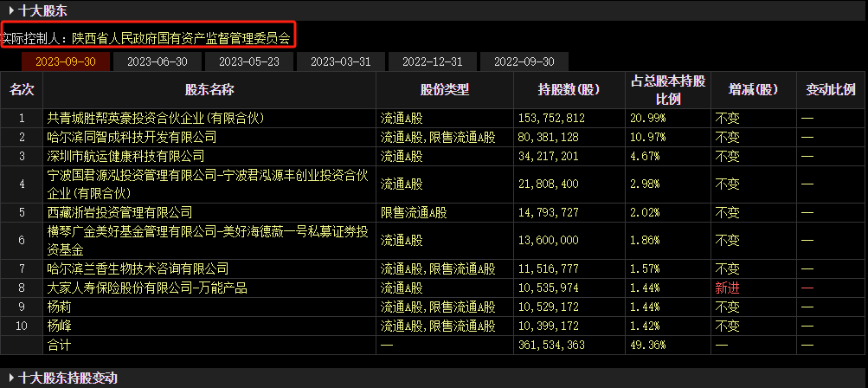The height and width of the screenshot is (388, 868).
Task: Click 不变 status in 杨峰 row
Action: point(728,326)
